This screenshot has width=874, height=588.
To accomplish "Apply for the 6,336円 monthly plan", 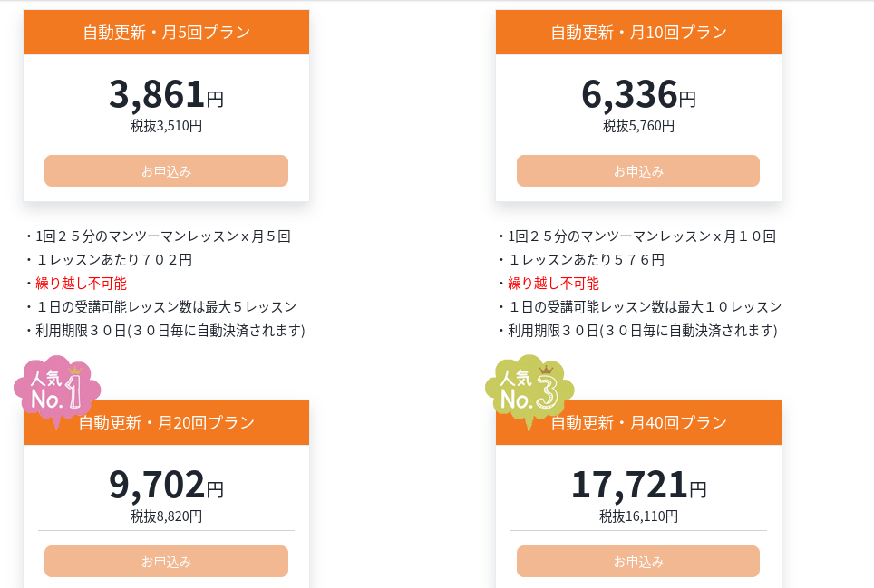I will [638, 171].
